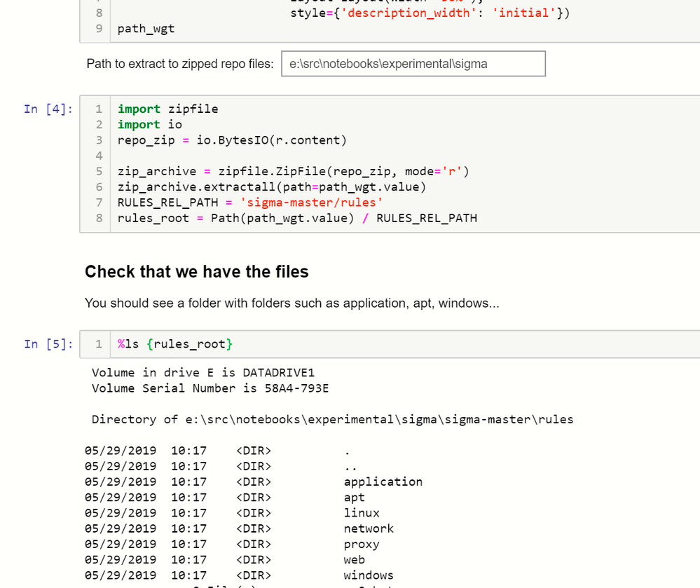Image resolution: width=700 pixels, height=588 pixels.
Task: Click the 'Directory of e:\src' output line
Action: (332, 419)
